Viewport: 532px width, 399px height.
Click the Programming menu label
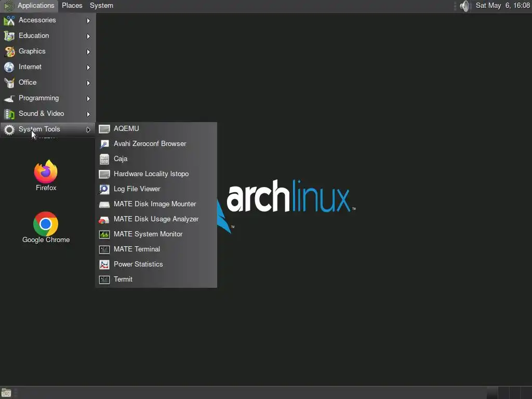click(x=38, y=98)
